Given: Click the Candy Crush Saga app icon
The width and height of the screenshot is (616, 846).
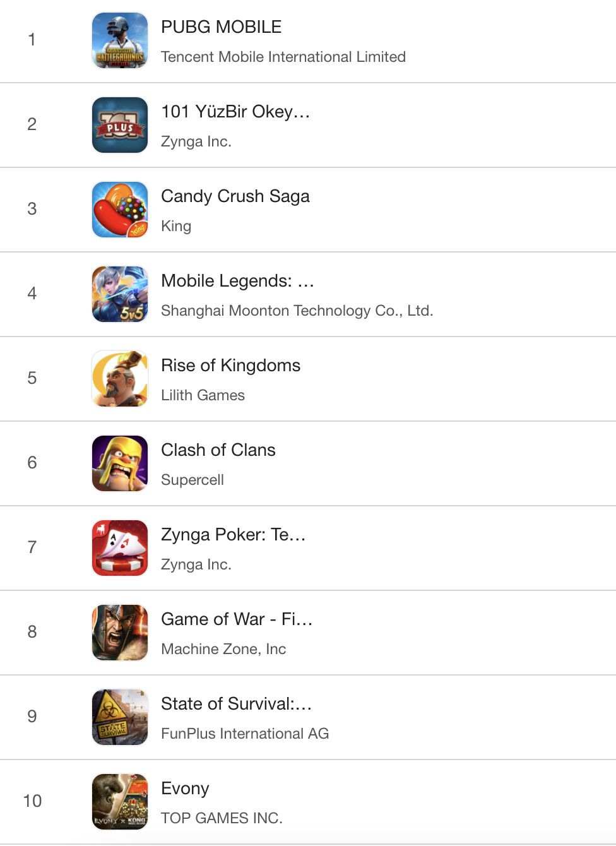Looking at the screenshot, I should point(120,210).
